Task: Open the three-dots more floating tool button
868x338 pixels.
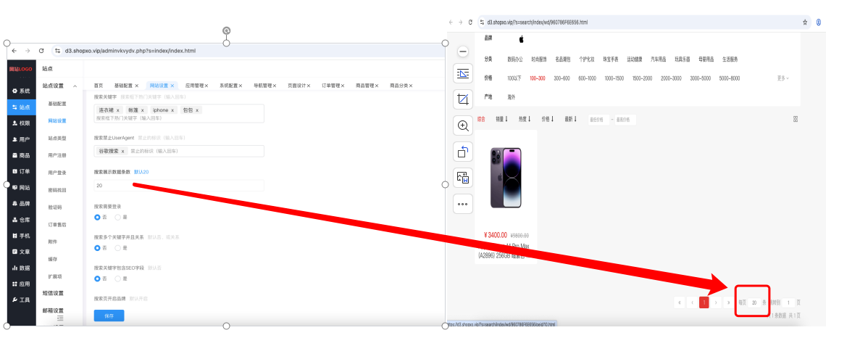Action: point(463,204)
